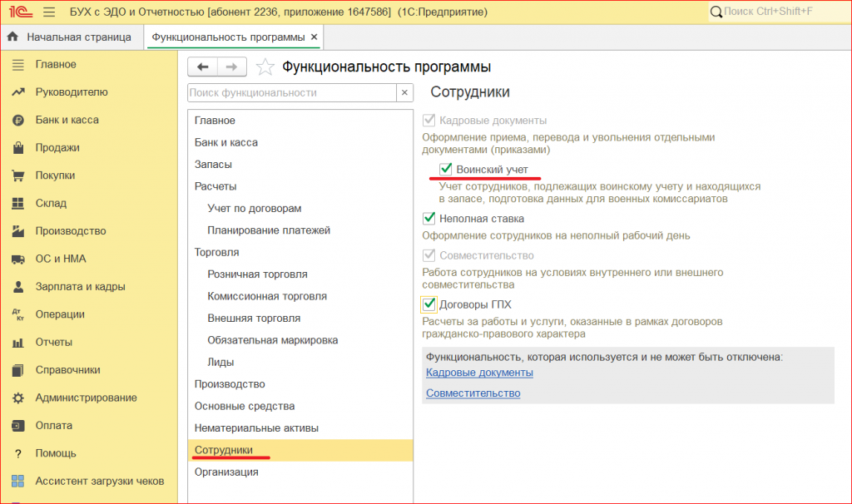Click the 1C logo icon
This screenshot has height=504, width=852.
[21, 12]
